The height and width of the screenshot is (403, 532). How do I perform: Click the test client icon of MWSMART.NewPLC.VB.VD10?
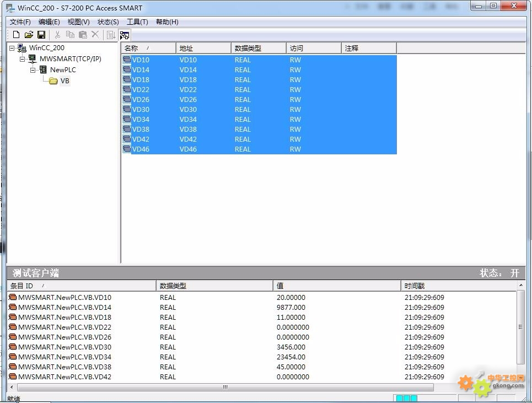click(x=13, y=297)
